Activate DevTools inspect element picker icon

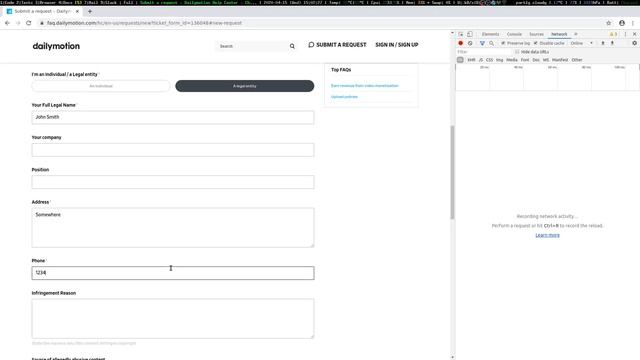click(461, 34)
